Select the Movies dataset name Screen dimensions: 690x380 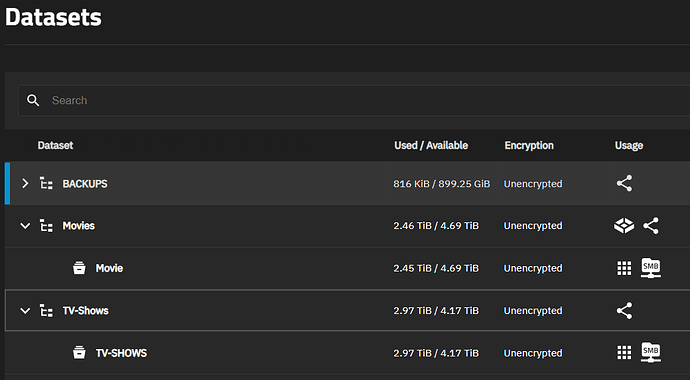(x=79, y=226)
